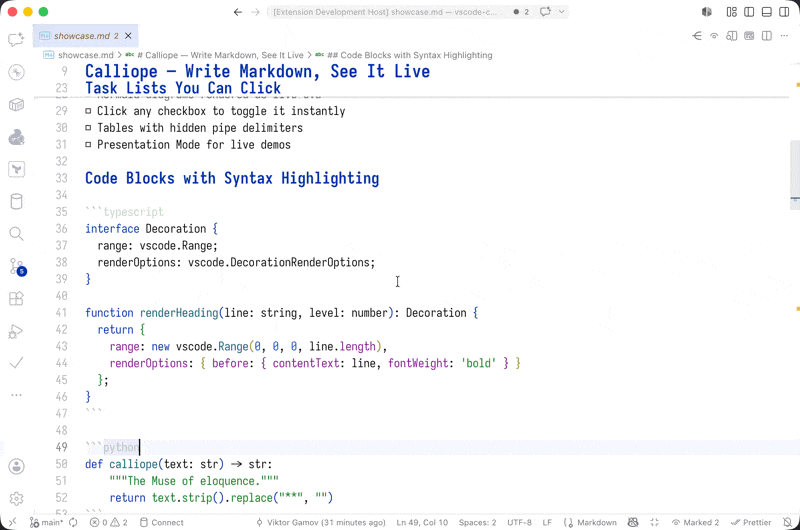This screenshot has width=800, height=530.
Task: Click sticky heading 'Task Lists You Can Click'
Action: [x=183, y=88]
